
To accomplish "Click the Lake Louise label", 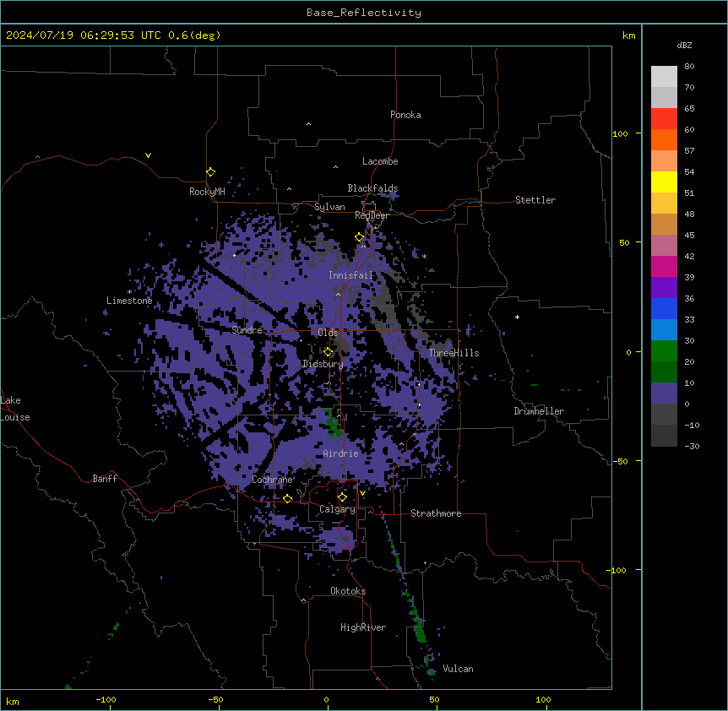I will point(15,409).
